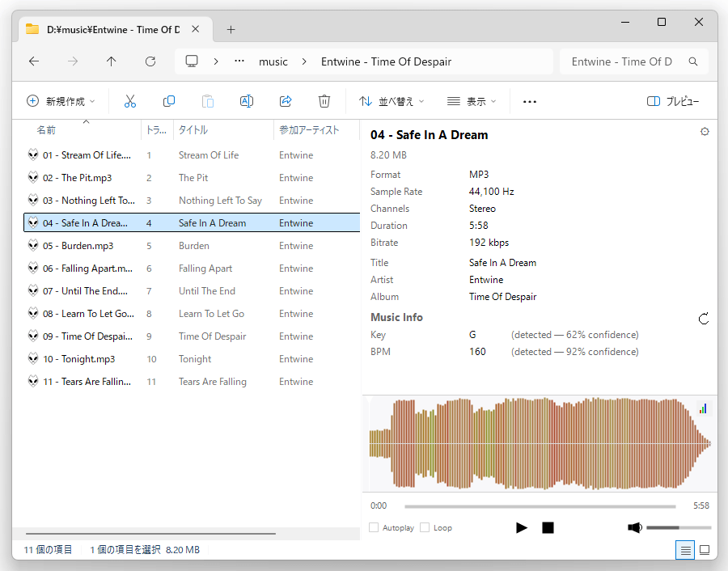The width and height of the screenshot is (728, 571).
Task: Click the music breadcrumb in the address bar
Action: point(273,61)
